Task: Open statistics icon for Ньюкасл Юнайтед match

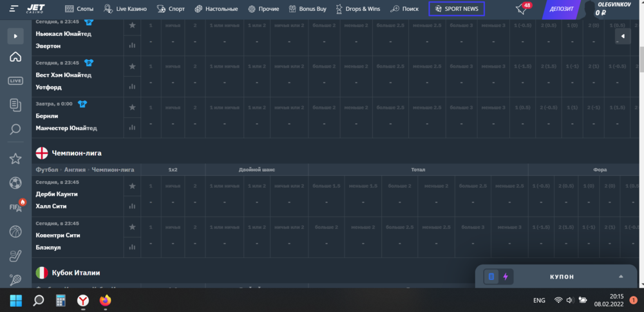Action: pos(132,45)
